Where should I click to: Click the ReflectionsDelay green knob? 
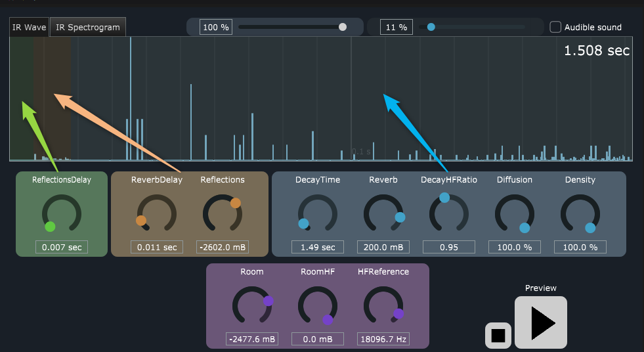(61, 215)
